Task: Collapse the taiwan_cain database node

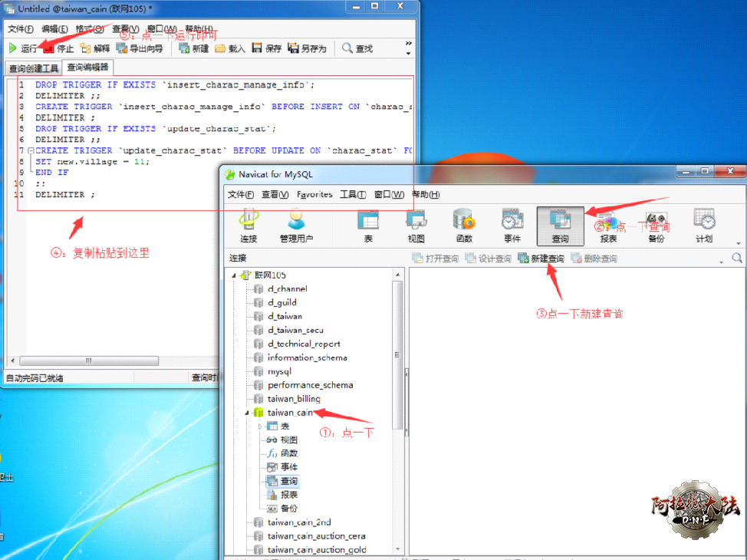Action: 247,413
